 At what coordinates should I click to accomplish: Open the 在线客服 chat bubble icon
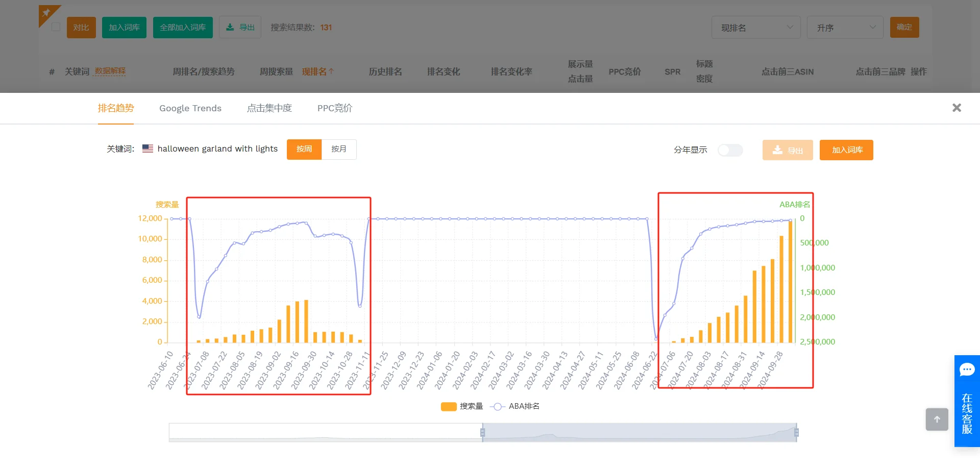point(967,369)
